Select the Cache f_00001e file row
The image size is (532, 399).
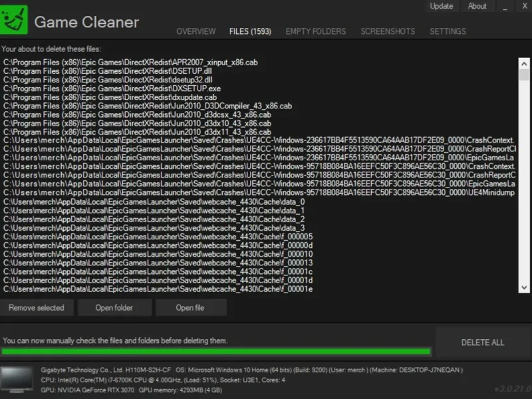click(260, 289)
